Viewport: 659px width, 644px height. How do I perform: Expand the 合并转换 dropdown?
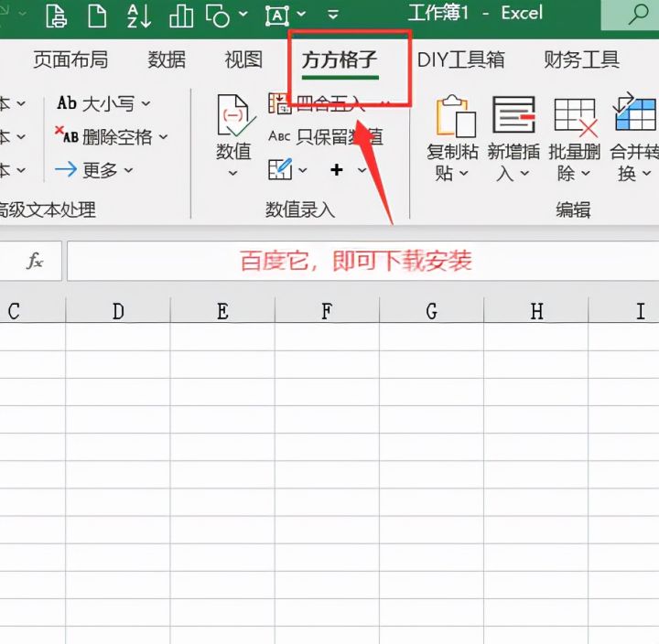click(x=646, y=173)
